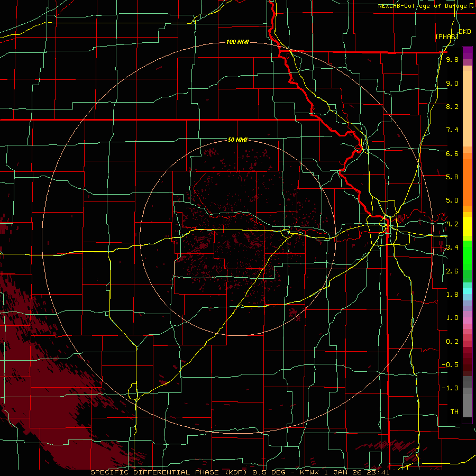Screen dimensions: 476x476
Task: Click the yellow swatch on the color bar
Action: point(467,226)
